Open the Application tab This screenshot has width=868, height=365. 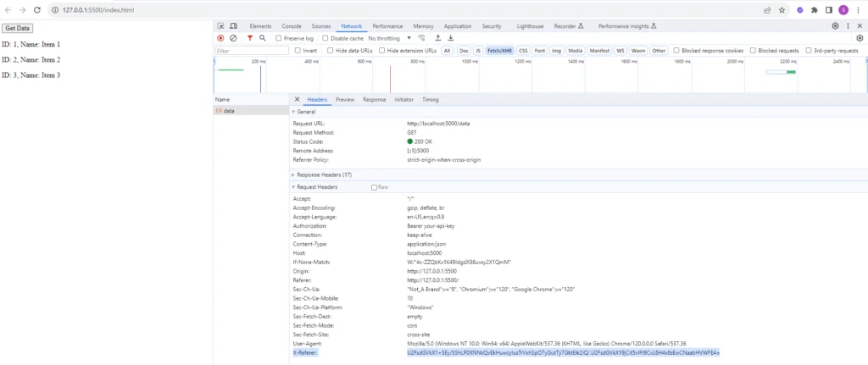click(x=457, y=26)
